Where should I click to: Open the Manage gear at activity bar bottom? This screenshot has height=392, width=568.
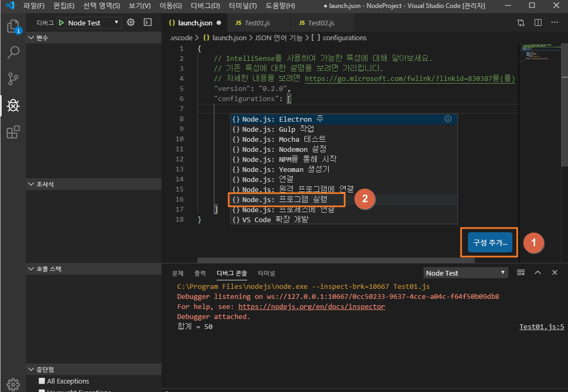(x=13, y=385)
